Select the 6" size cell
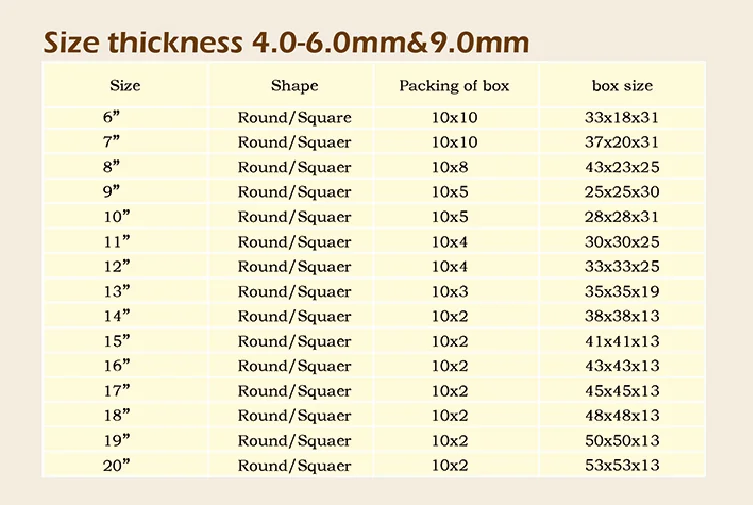 pos(111,117)
